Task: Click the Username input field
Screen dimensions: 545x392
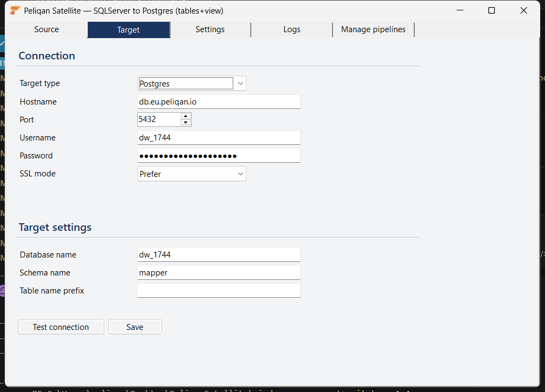Action: [x=219, y=138]
